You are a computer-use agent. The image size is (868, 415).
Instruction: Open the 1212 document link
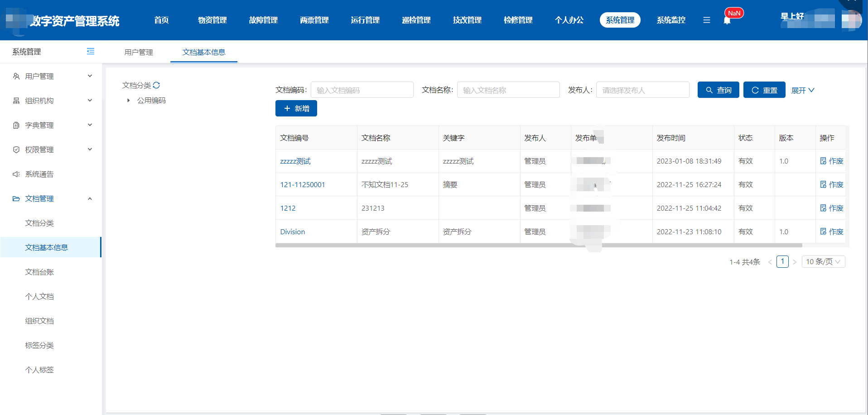point(288,208)
